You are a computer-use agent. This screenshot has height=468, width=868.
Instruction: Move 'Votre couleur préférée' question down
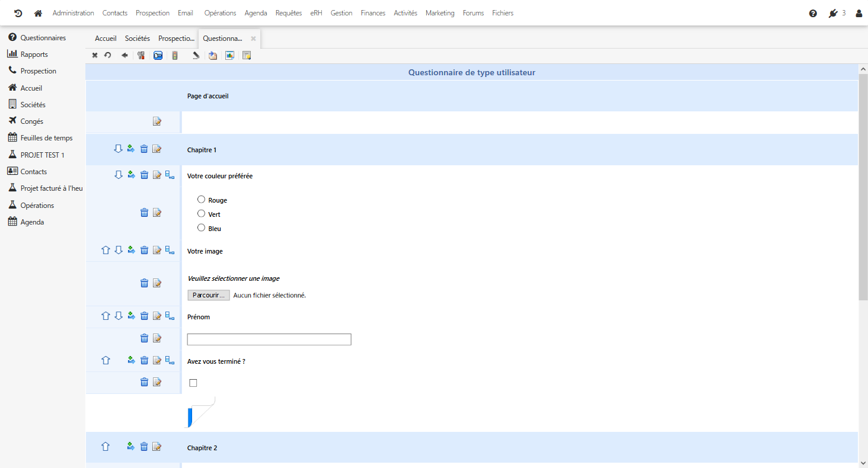click(x=118, y=175)
